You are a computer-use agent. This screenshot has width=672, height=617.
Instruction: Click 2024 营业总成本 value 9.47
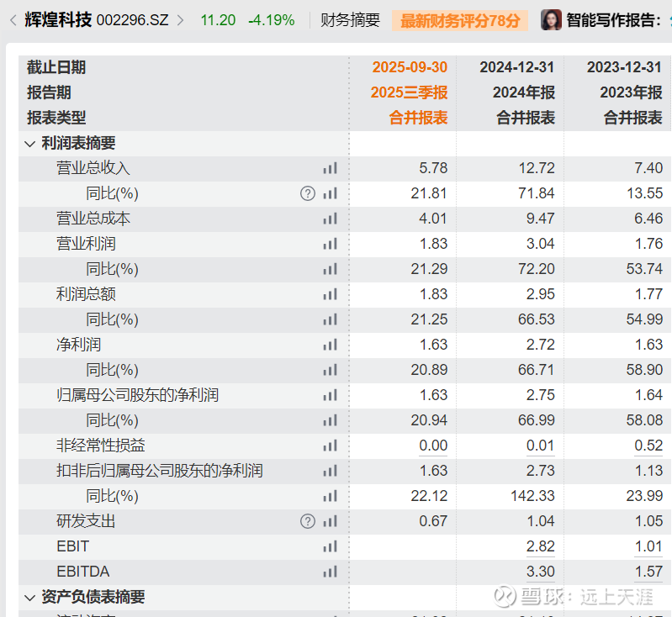[x=541, y=219]
